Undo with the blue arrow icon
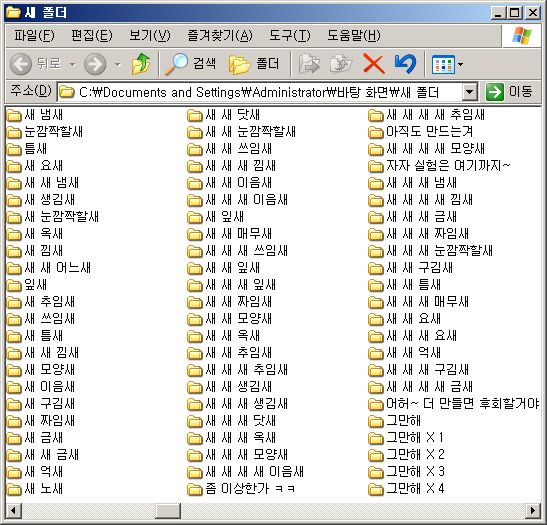This screenshot has height=525, width=547. tap(405, 64)
